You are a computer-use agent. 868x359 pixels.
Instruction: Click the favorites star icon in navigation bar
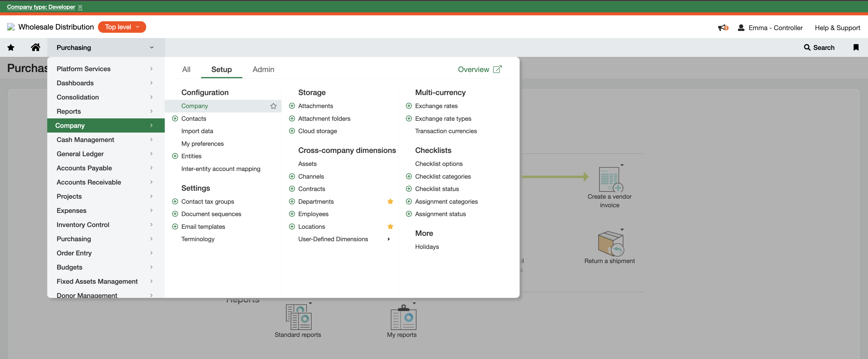(11, 48)
